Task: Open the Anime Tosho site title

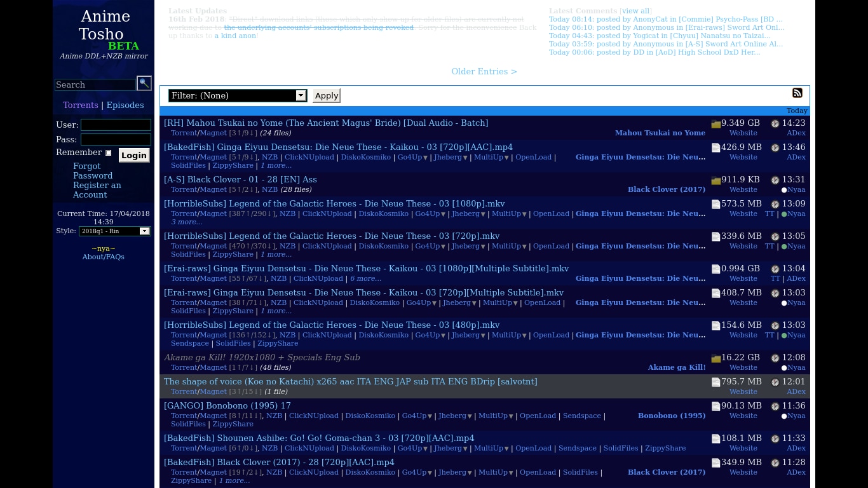Action: 104,25
